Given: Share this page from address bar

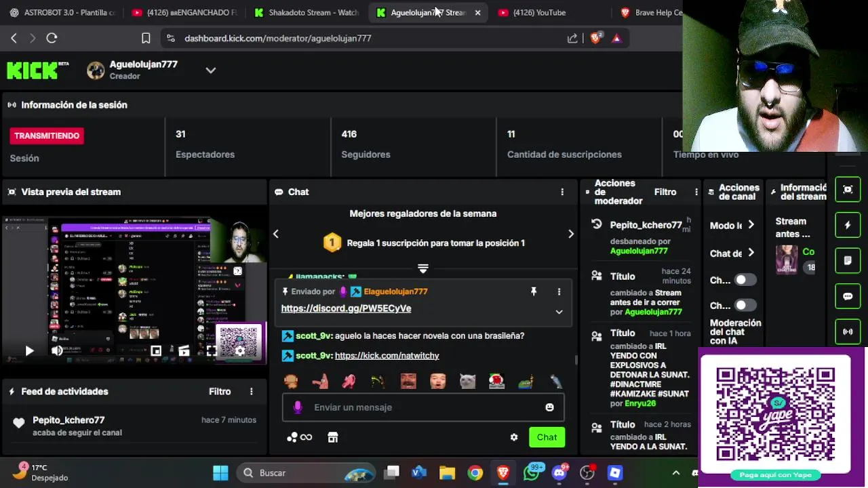Looking at the screenshot, I should tap(572, 38).
